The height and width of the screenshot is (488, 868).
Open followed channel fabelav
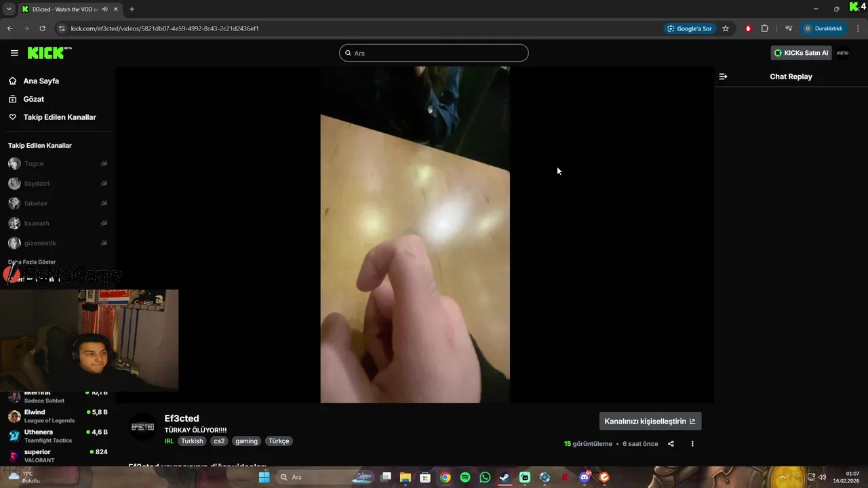[58, 203]
